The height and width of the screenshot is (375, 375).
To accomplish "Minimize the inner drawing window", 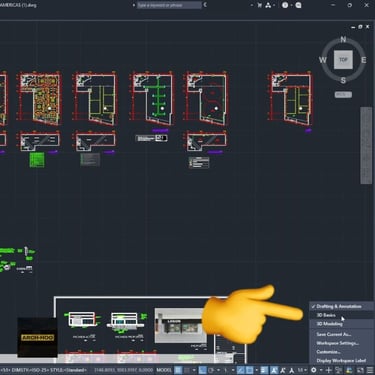I will pos(353,27).
